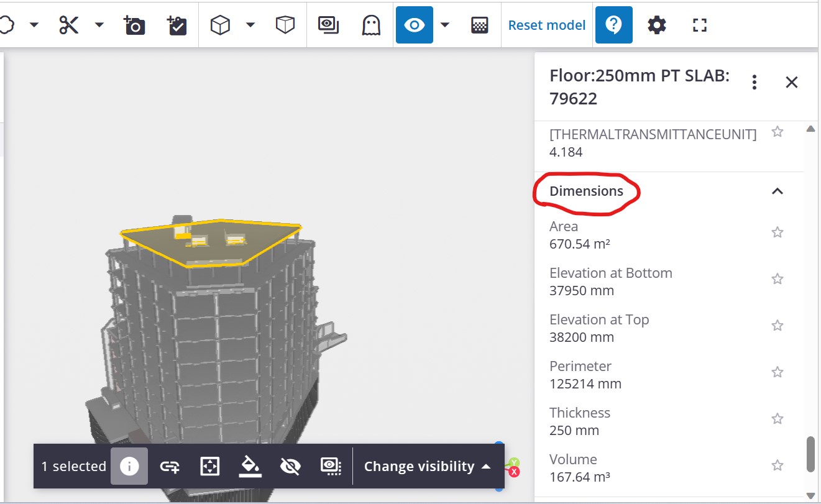821x504 pixels.
Task: Collapse the Dimensions section chevron
Action: [777, 191]
